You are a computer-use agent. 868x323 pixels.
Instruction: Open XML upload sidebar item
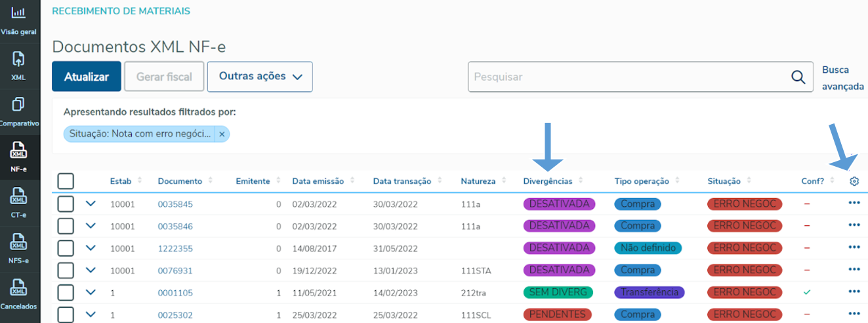[19, 66]
